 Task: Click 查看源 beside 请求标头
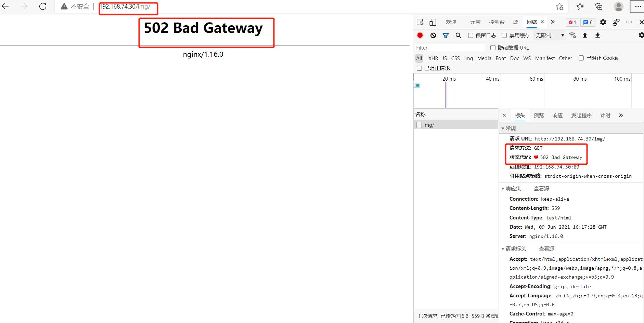(x=546, y=249)
